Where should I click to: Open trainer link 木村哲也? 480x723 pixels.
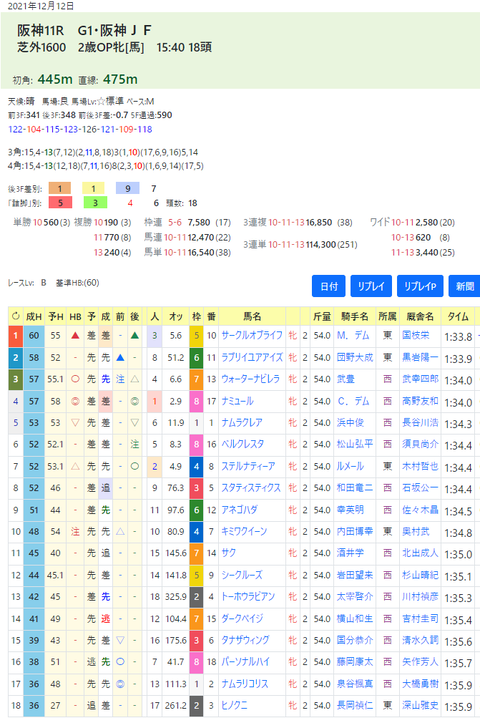420,466
